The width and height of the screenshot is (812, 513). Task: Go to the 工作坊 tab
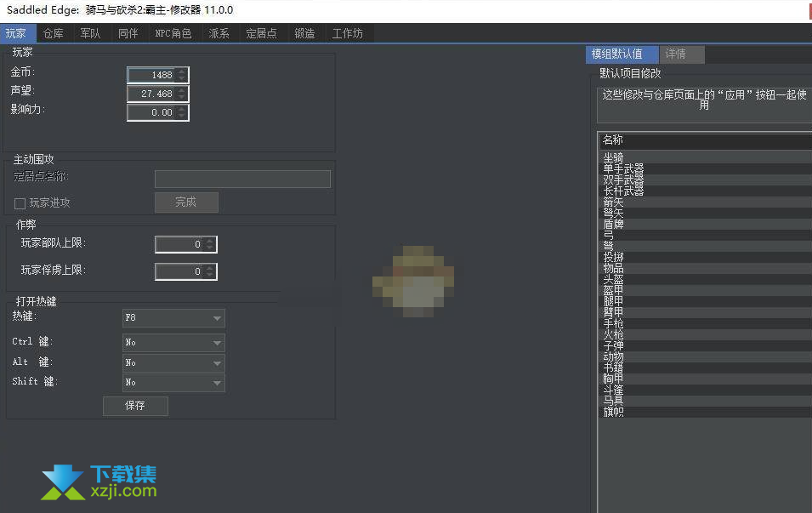pyautogui.click(x=347, y=34)
